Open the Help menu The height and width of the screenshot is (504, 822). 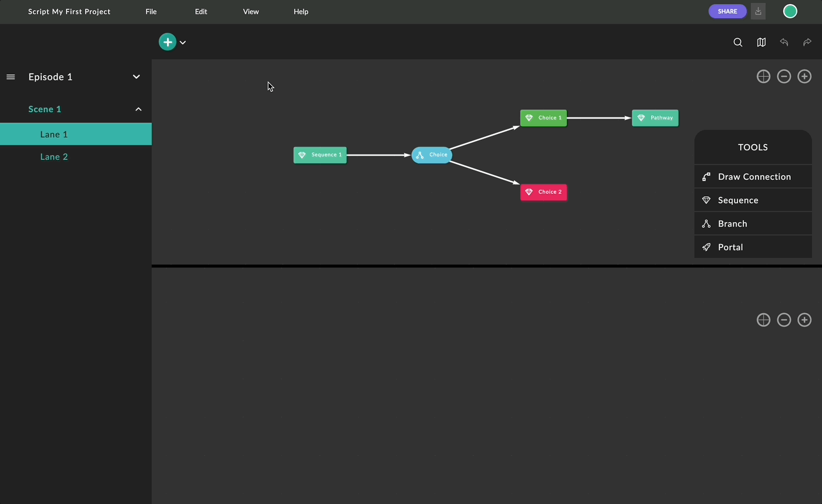pyautogui.click(x=301, y=11)
